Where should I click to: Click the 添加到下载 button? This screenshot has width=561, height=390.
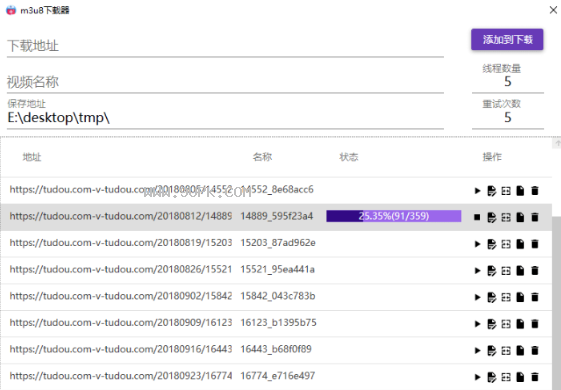pyautogui.click(x=507, y=39)
